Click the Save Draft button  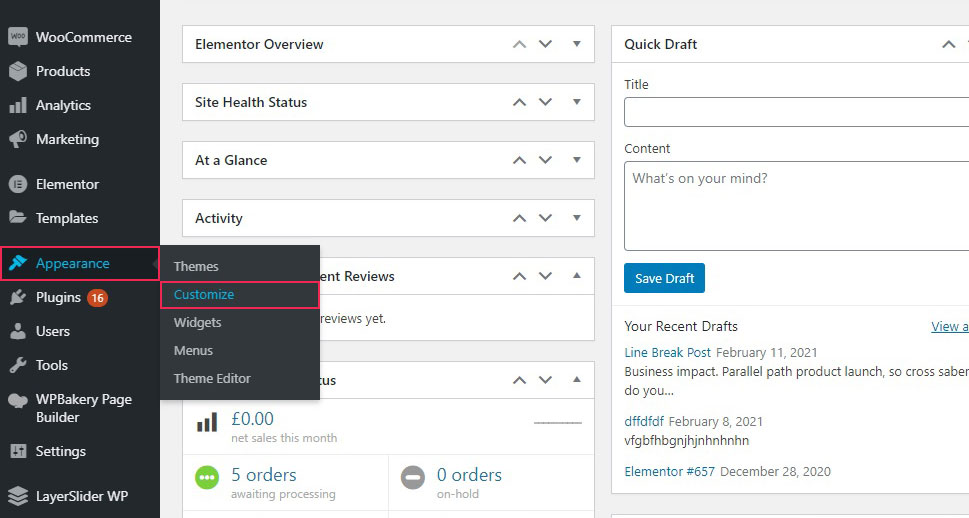pos(664,278)
